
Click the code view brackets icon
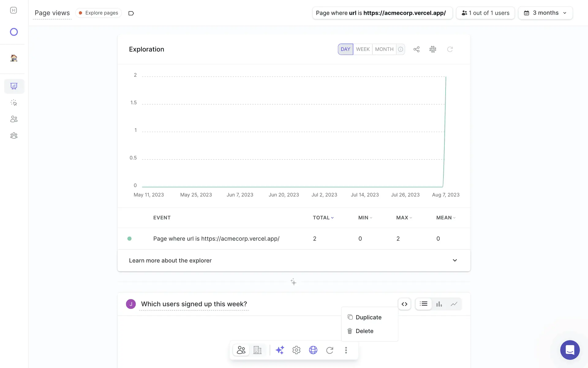pos(404,304)
